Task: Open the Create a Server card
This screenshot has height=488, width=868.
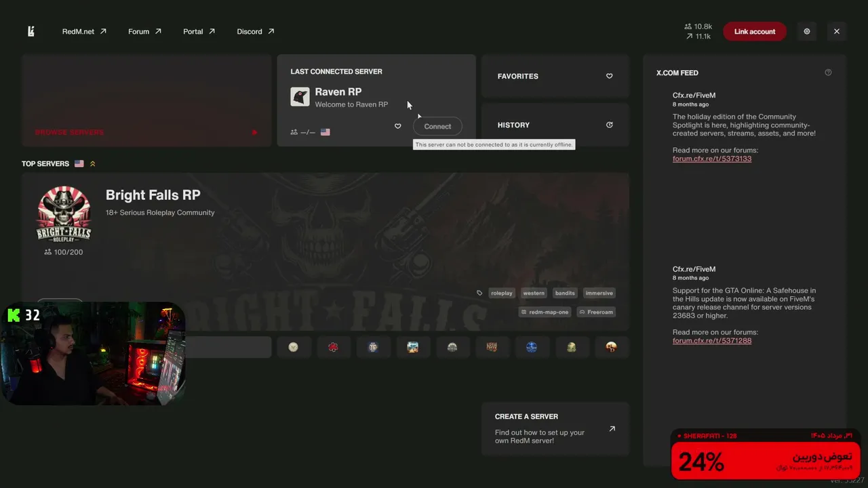Action: tap(555, 429)
